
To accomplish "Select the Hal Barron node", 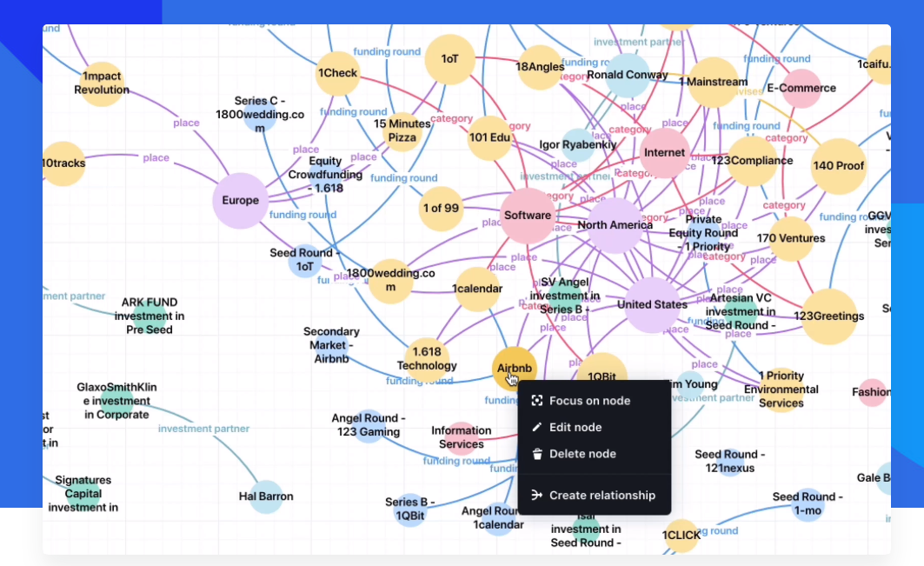I will point(266,496).
